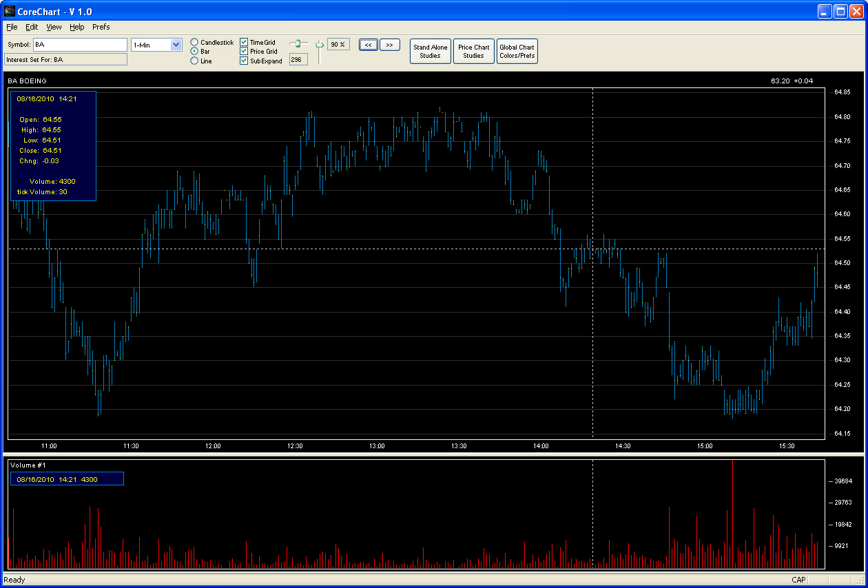
Task: Select Candlestick chart style
Action: [194, 43]
